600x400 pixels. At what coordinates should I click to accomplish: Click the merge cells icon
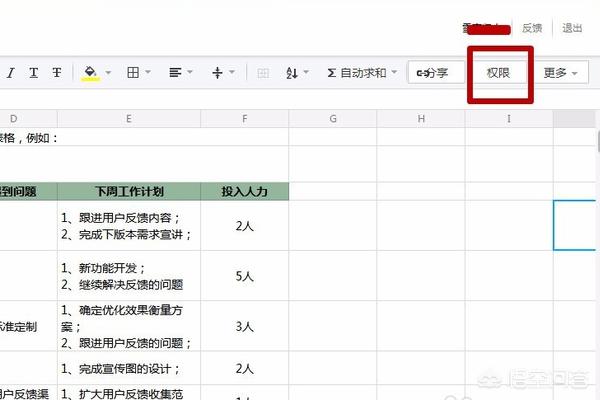[x=264, y=73]
